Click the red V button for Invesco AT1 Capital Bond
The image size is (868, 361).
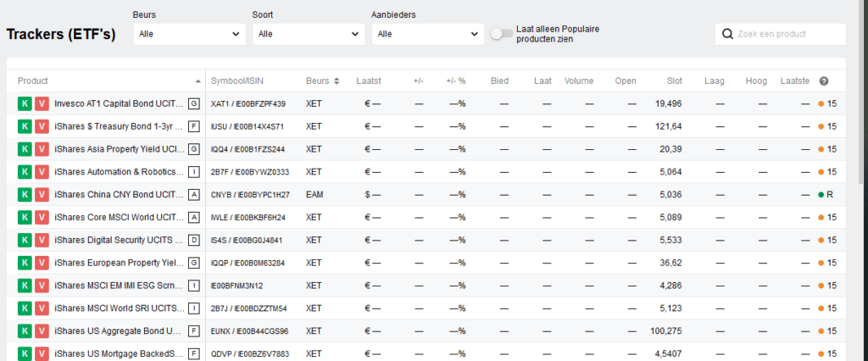coord(42,103)
